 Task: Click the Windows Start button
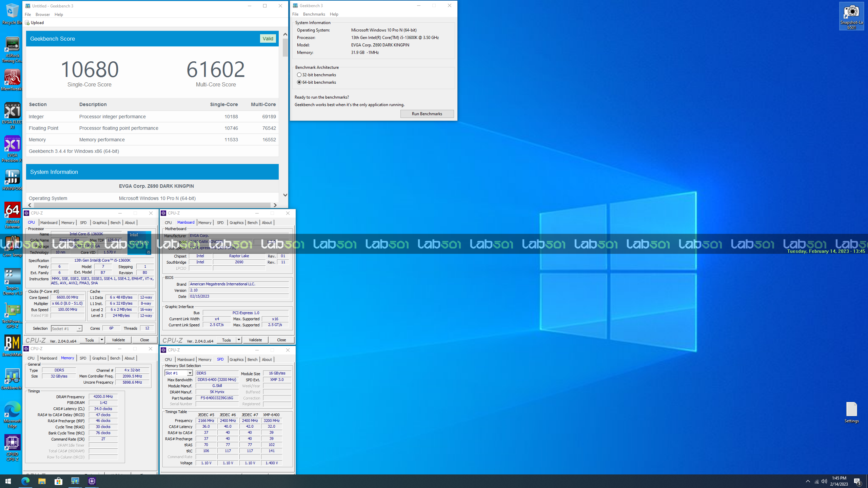point(8,481)
